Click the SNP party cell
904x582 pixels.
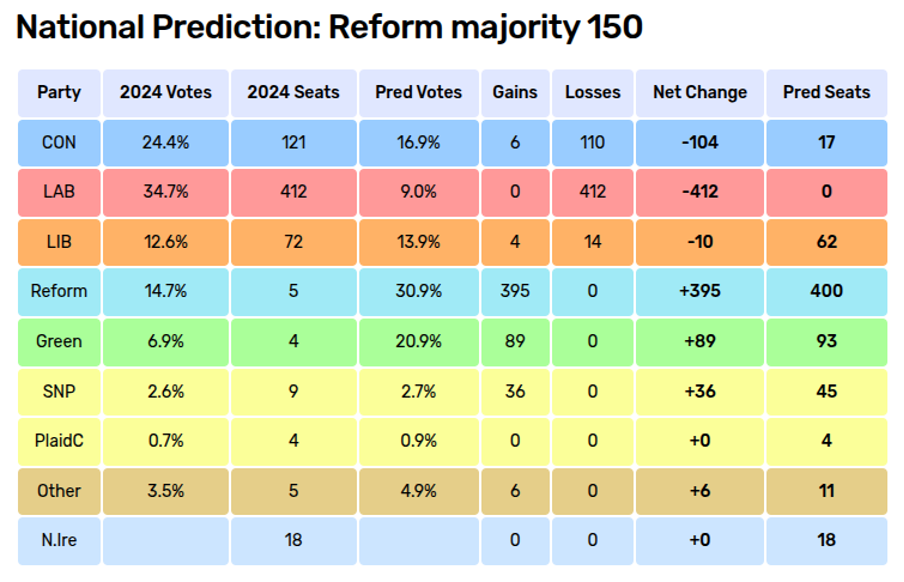click(x=59, y=391)
